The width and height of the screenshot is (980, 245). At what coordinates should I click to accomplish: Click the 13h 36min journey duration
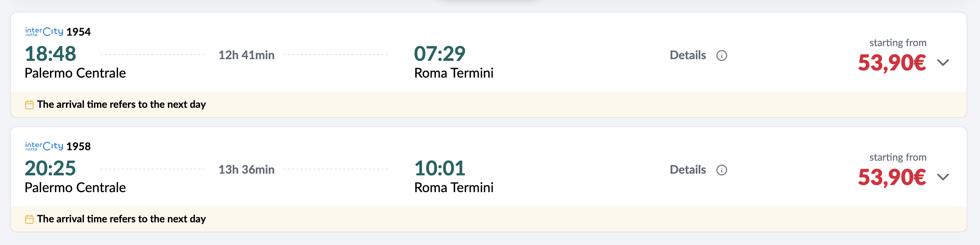pyautogui.click(x=246, y=170)
